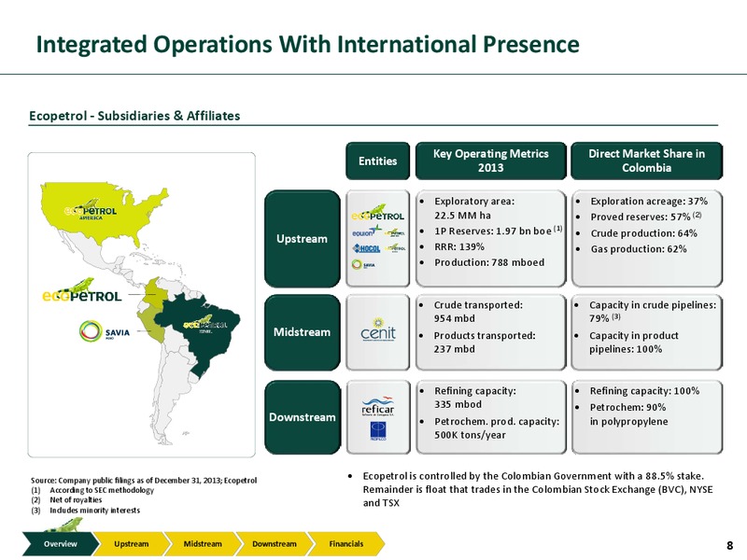Click 'Capacity in product pipelines: 100%' text

click(634, 342)
